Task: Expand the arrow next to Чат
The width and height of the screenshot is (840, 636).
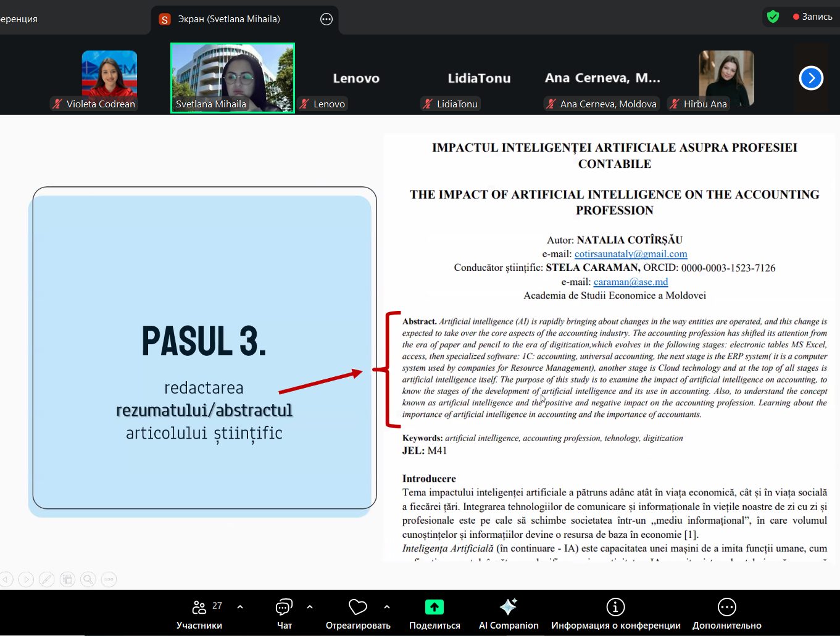Action: [x=310, y=607]
